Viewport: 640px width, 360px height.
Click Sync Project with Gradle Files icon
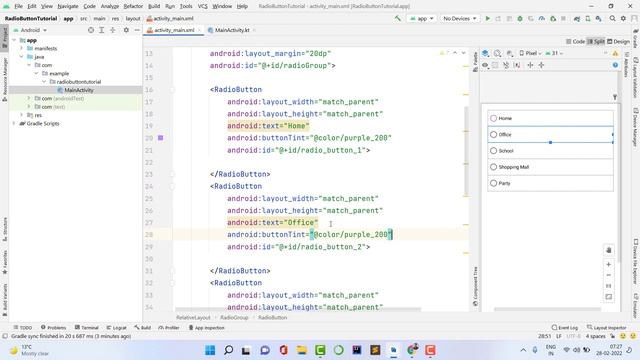tap(577, 18)
